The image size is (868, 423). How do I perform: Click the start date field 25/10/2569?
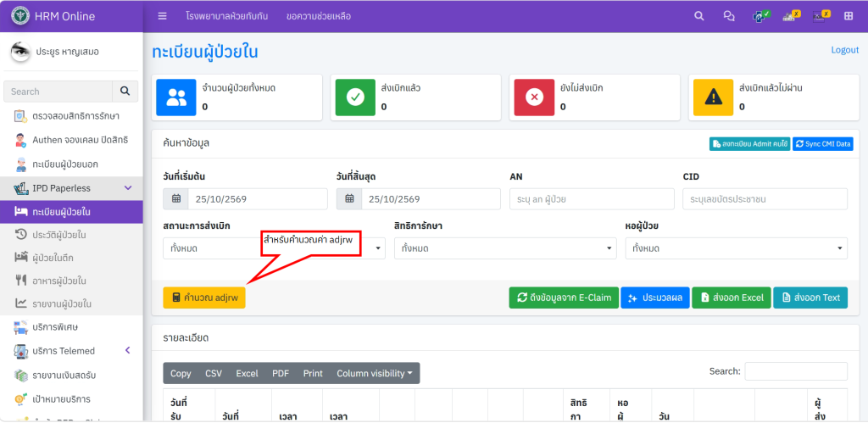258,199
